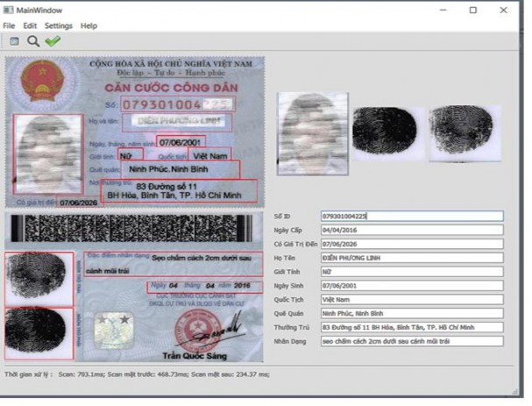The height and width of the screenshot is (406, 532).
Task: Click the Họ Tên name field
Action: pos(411,258)
